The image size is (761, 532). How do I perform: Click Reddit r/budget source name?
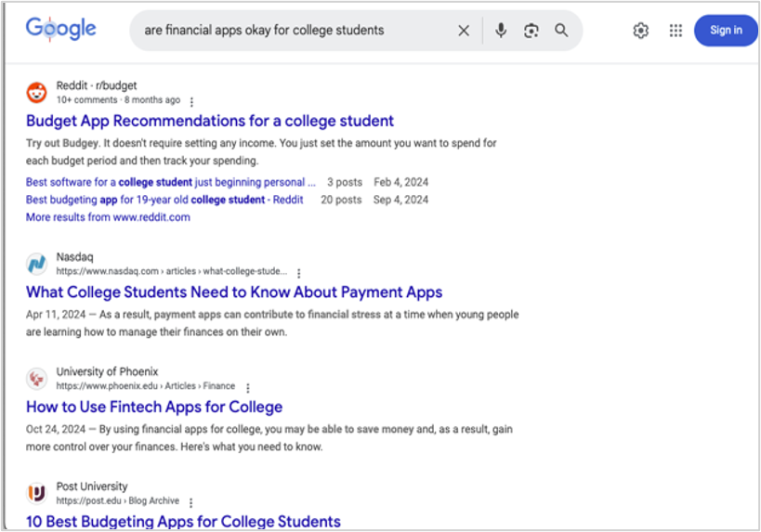click(97, 85)
